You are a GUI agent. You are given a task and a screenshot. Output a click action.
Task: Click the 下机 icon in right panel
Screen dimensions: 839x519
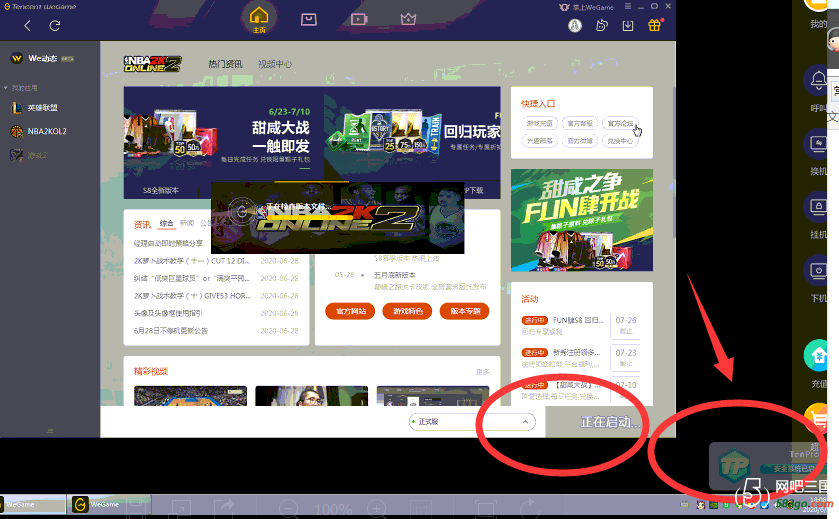818,271
